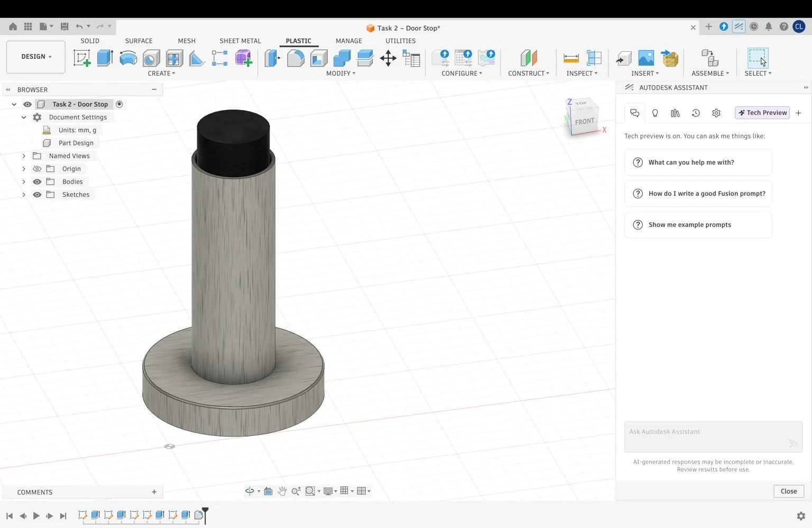This screenshot has width=812, height=528.
Task: Select the Insert Mesh icon
Action: [670, 58]
